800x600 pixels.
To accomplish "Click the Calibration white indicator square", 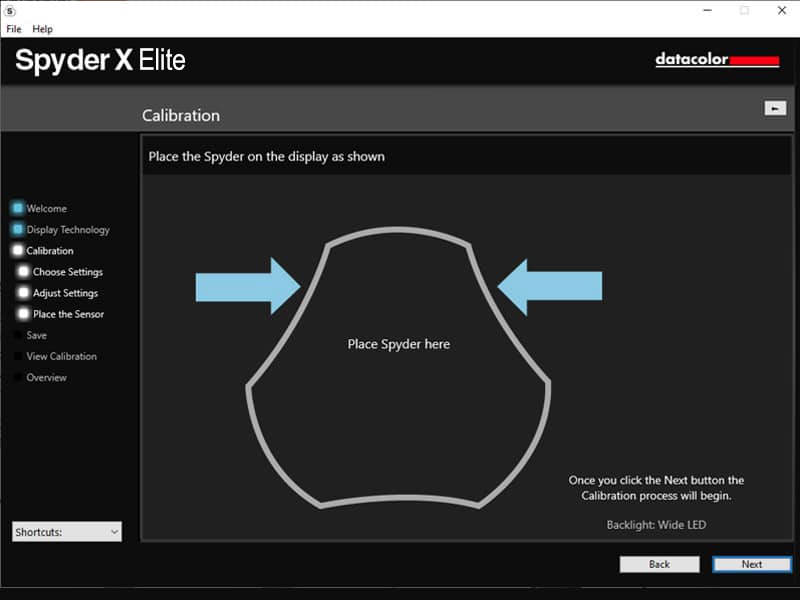I will tap(18, 250).
